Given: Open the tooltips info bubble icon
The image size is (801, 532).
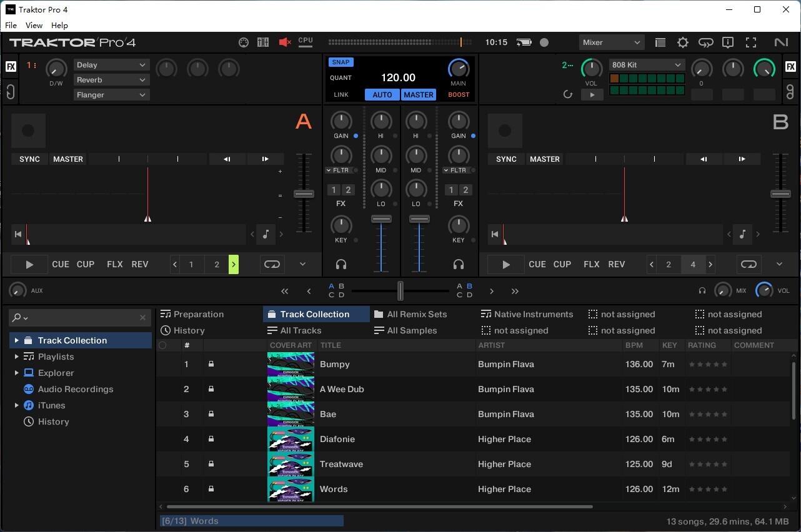Looking at the screenshot, I should click(728, 42).
